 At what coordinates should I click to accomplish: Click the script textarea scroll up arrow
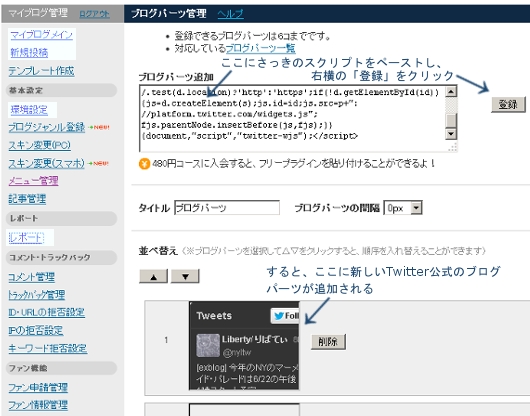coord(451,92)
